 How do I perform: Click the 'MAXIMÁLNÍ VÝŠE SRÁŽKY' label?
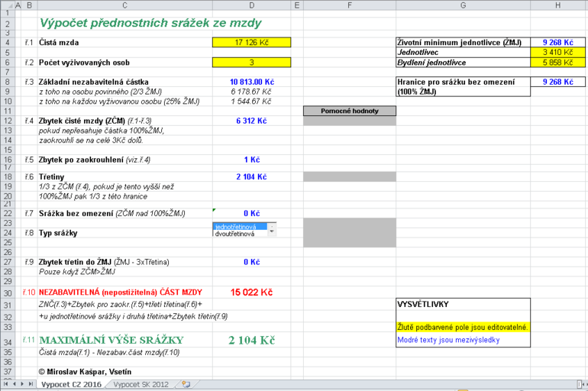[111, 341]
